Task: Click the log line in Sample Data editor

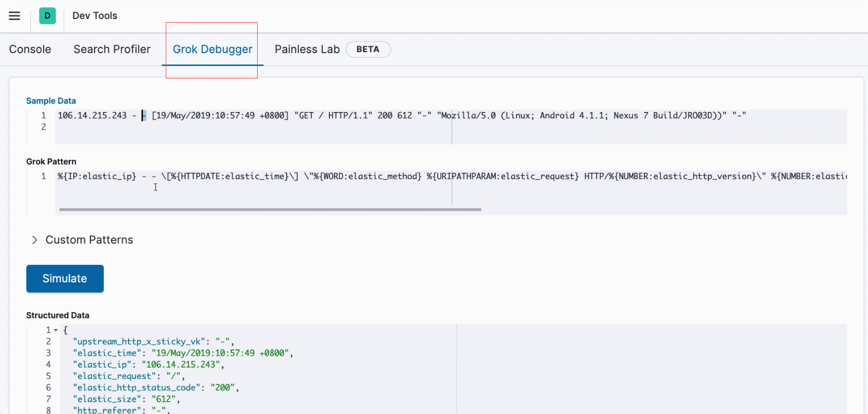Action: tap(361, 116)
